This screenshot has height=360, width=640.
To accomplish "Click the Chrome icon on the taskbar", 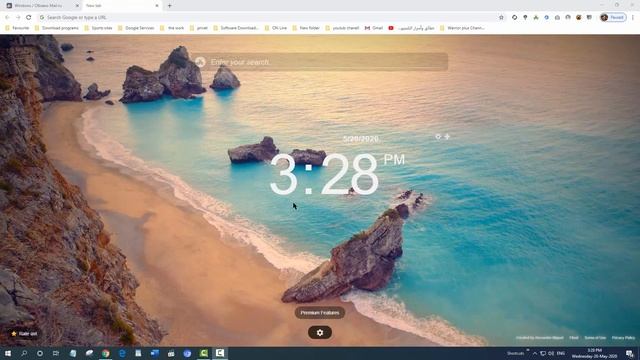I will pos(106,353).
